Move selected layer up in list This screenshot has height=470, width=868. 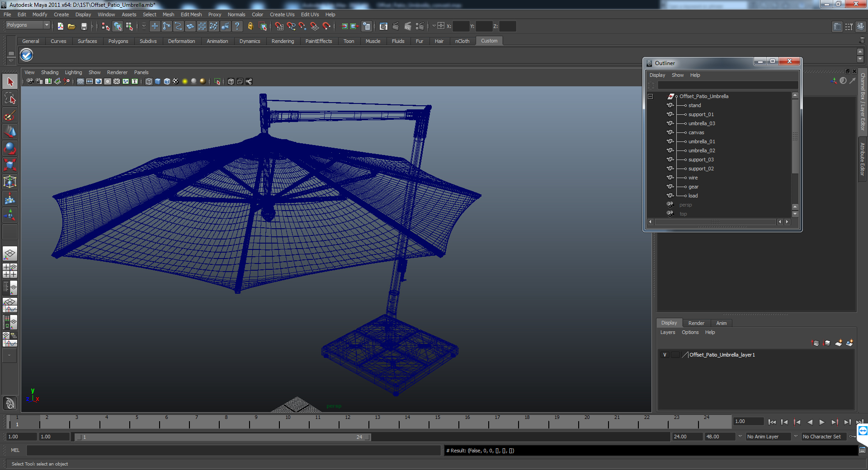(816, 343)
